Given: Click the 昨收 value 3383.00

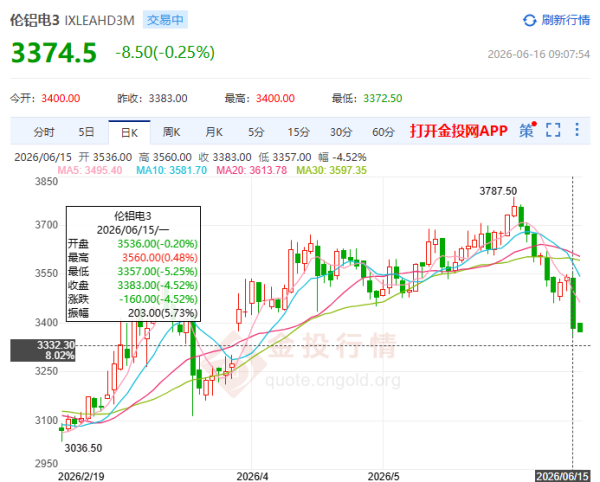Looking at the screenshot, I should pos(168,98).
